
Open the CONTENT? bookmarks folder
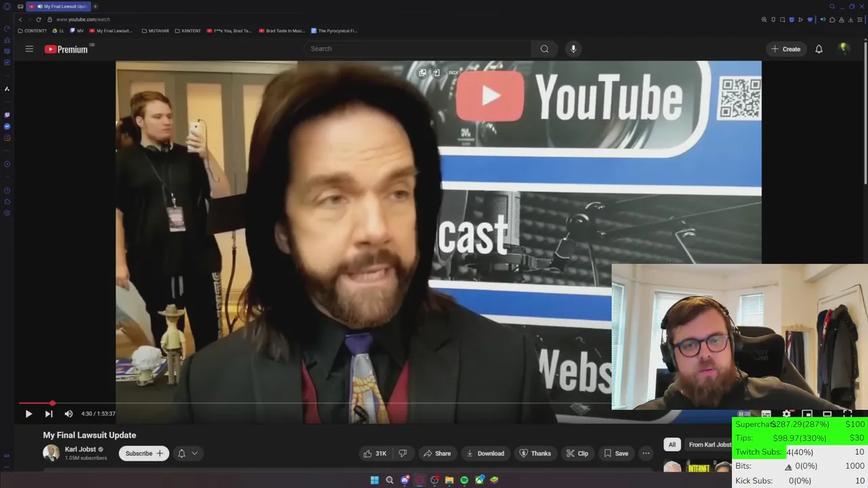click(x=32, y=30)
